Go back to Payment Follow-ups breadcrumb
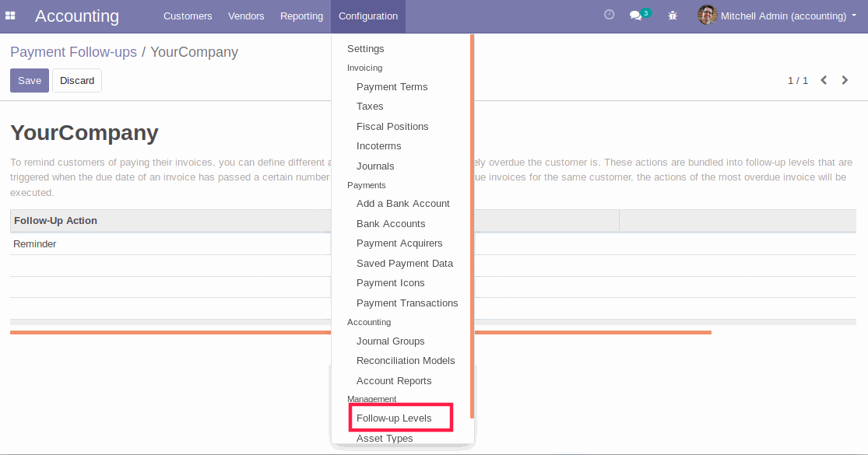The image size is (868, 455). (x=73, y=52)
